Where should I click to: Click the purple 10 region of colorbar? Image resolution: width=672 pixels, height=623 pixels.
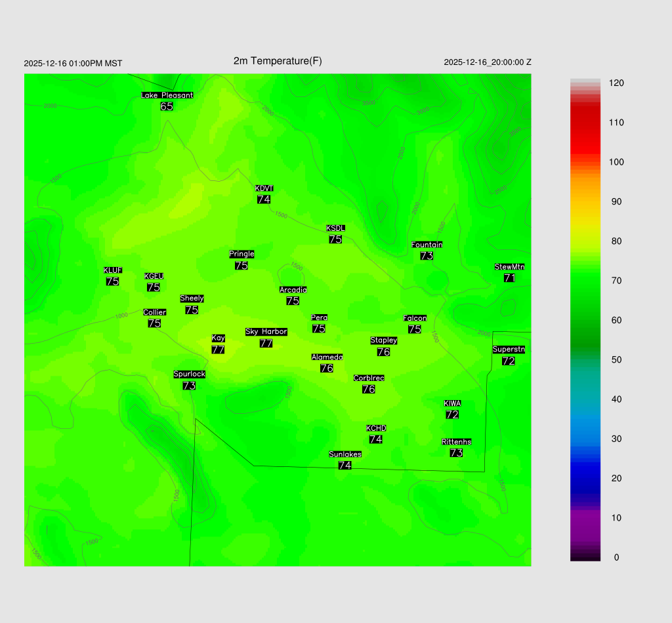pyautogui.click(x=585, y=517)
